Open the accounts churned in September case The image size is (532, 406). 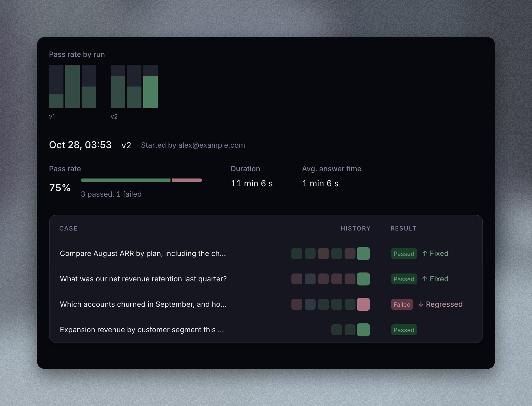pos(143,304)
